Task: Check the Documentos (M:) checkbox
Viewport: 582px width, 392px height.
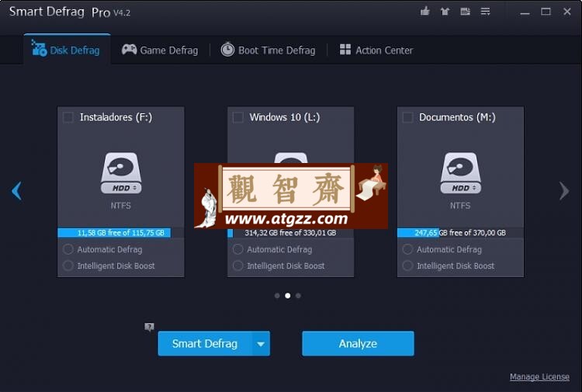Action: pos(407,117)
